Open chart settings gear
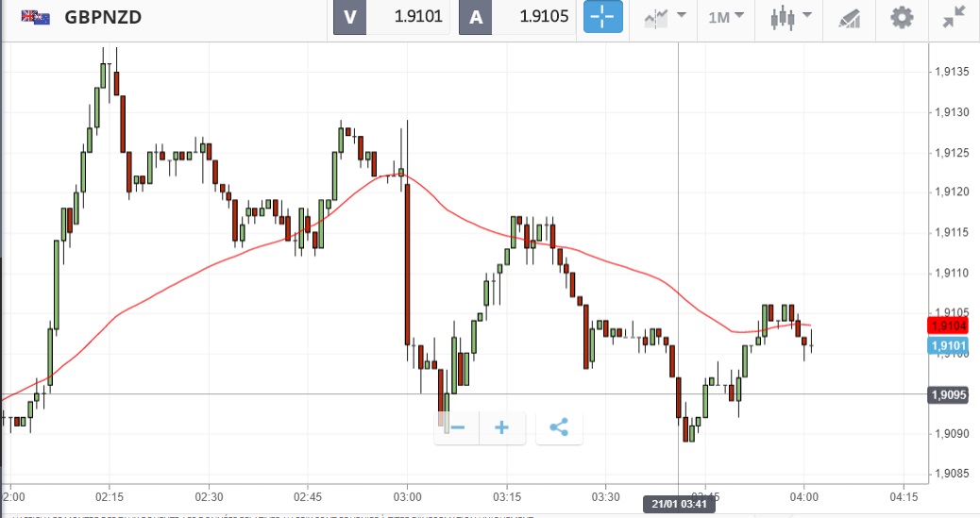The width and height of the screenshot is (980, 518). (903, 18)
